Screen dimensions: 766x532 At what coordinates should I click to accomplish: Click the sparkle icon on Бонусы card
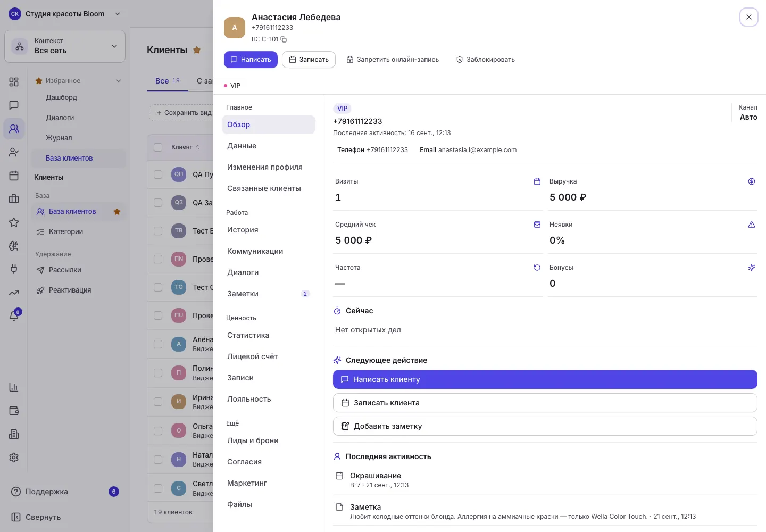(752, 268)
